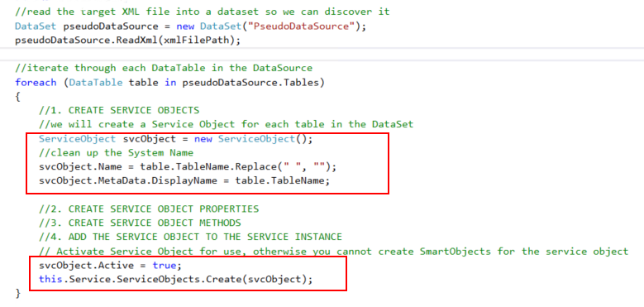Screen dimensions: 644x307
Task: Click the comment '4. ADD THE SERVICE OBJECT TO THE SERVICE INSTANCE'
Action: (190, 237)
